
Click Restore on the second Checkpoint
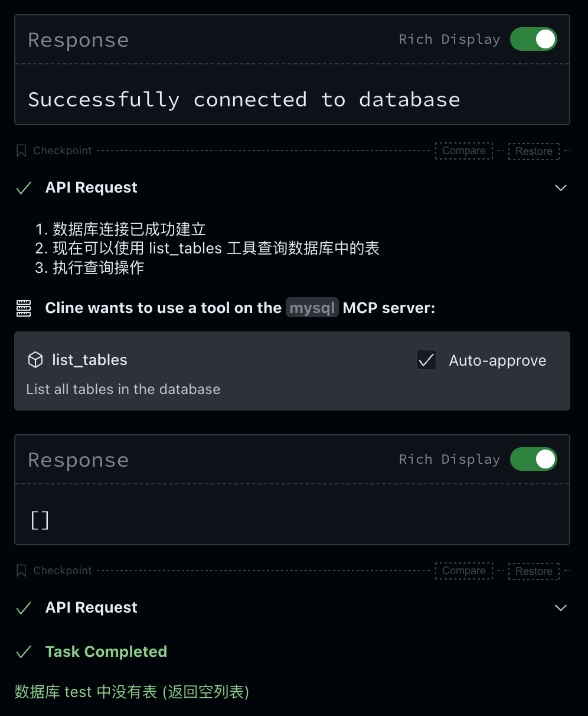[534, 571]
